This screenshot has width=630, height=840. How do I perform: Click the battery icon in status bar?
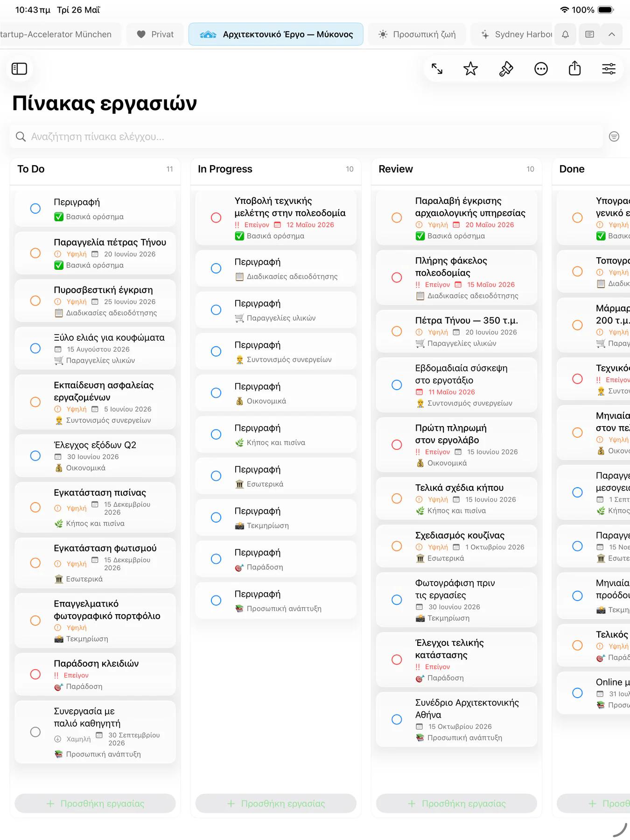coord(606,10)
